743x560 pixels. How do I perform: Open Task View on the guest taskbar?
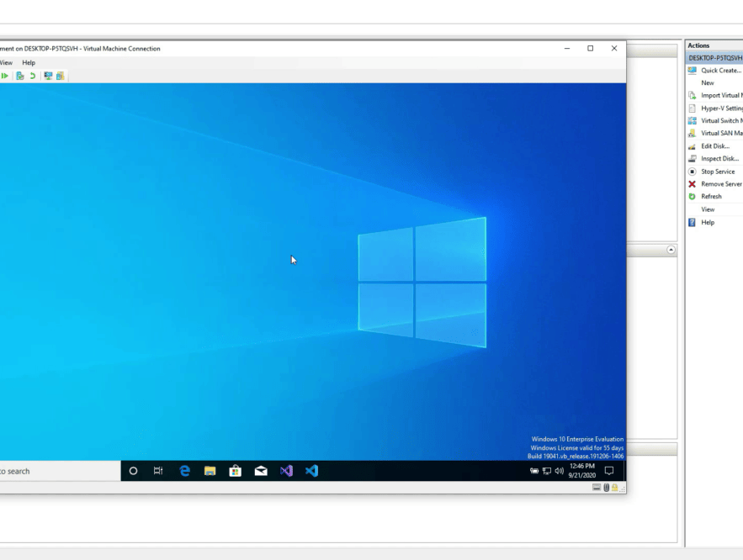pos(157,471)
